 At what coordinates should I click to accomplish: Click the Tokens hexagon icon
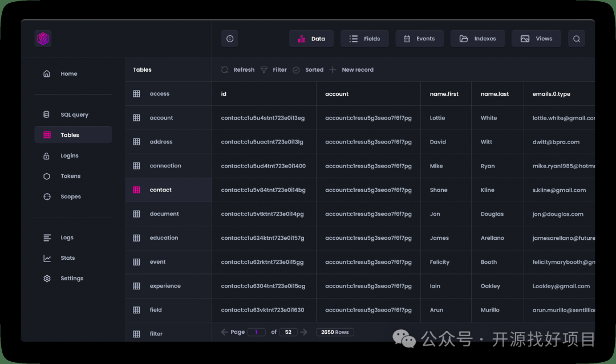pos(47,176)
